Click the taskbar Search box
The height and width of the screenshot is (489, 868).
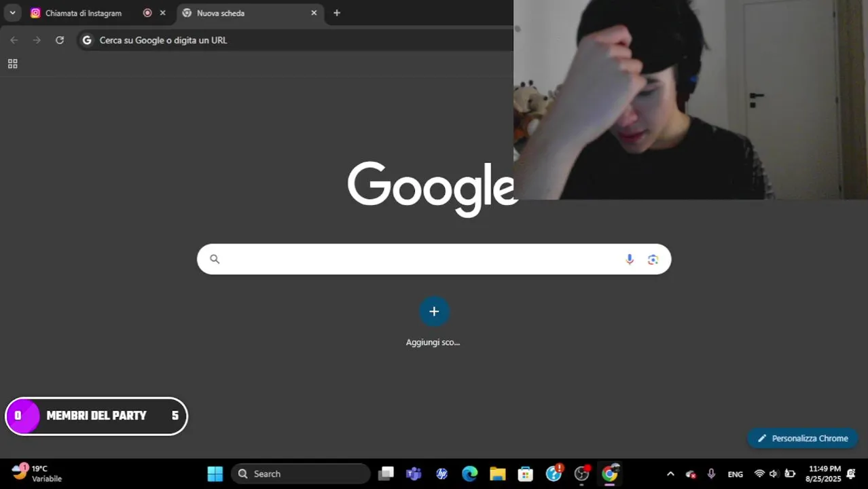coord(301,473)
